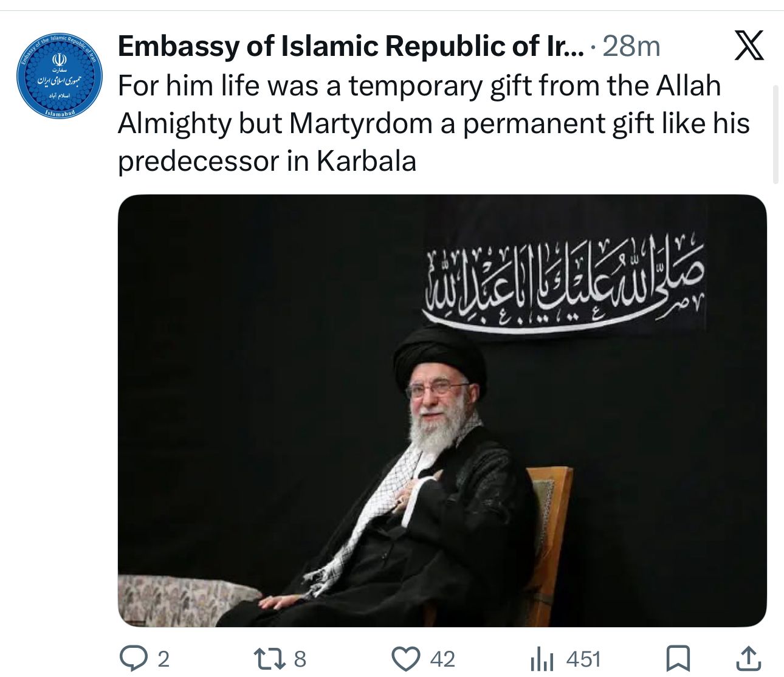This screenshot has width=784, height=677.
Task: Click the X logo at top right
Action: tap(749, 47)
